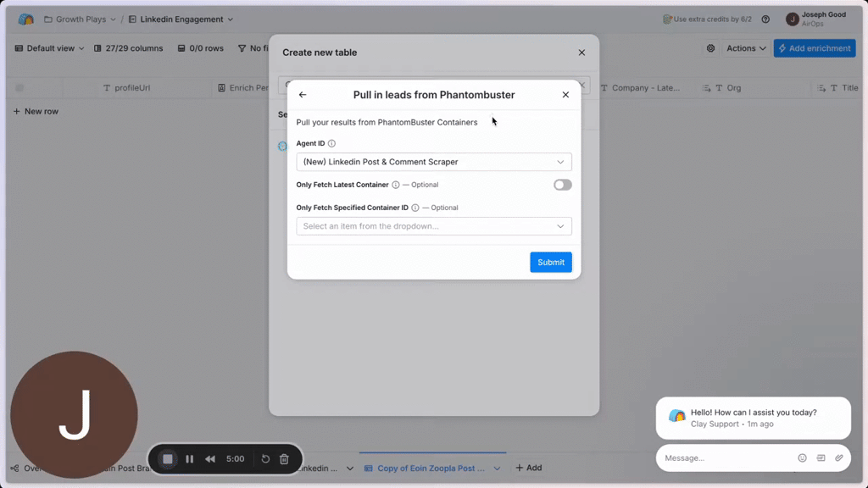The image size is (868, 488).
Task: Open the Agent ID dropdown
Action: [433, 162]
